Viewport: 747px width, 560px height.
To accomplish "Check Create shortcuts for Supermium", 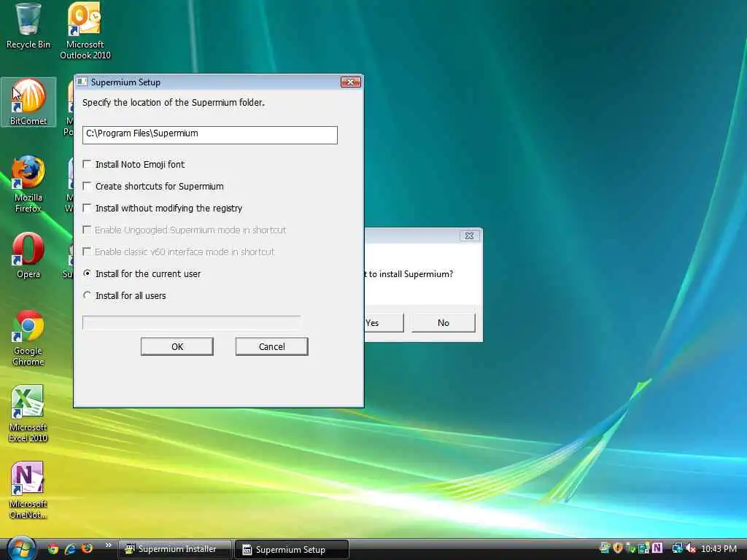I will click(x=87, y=186).
